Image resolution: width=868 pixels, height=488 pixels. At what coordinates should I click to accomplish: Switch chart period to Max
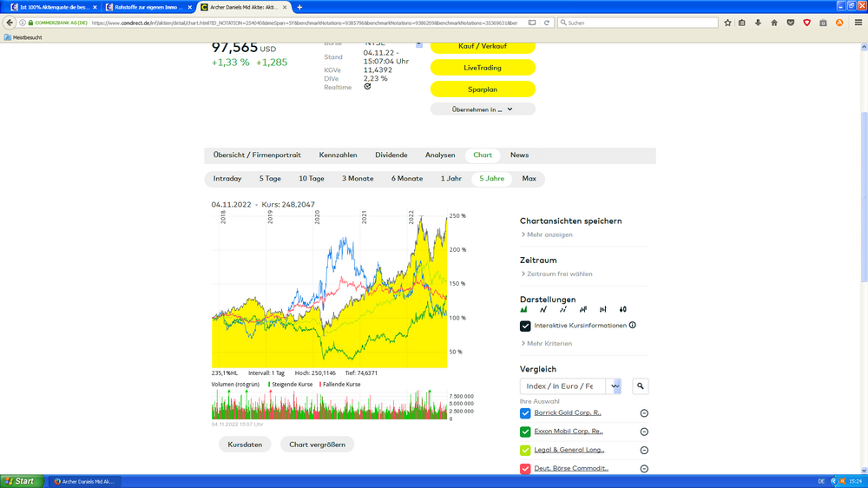tap(529, 178)
